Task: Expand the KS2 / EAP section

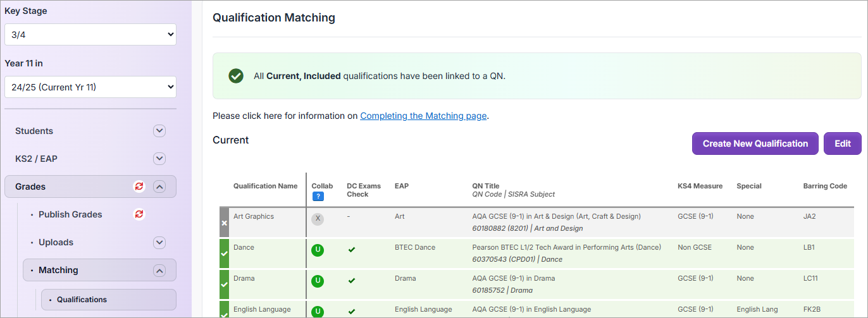Action: 159,159
